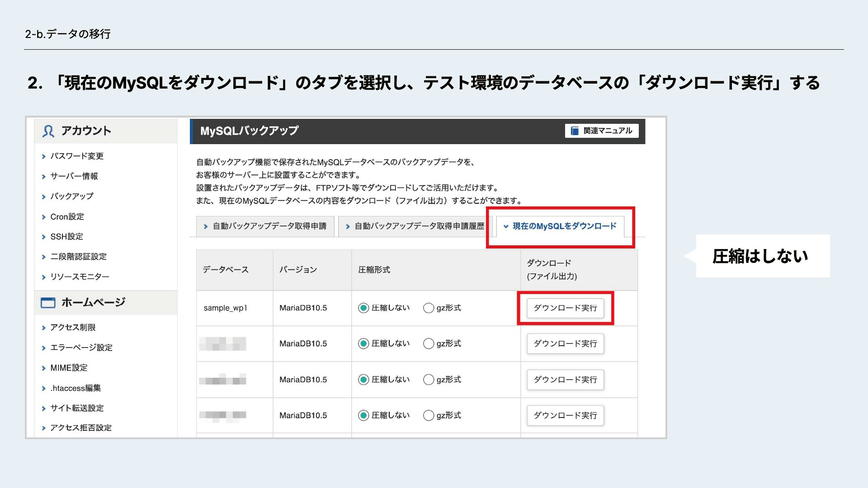This screenshot has height=488, width=868.
Task: Select gz形式 in the second database row
Action: [x=428, y=344]
